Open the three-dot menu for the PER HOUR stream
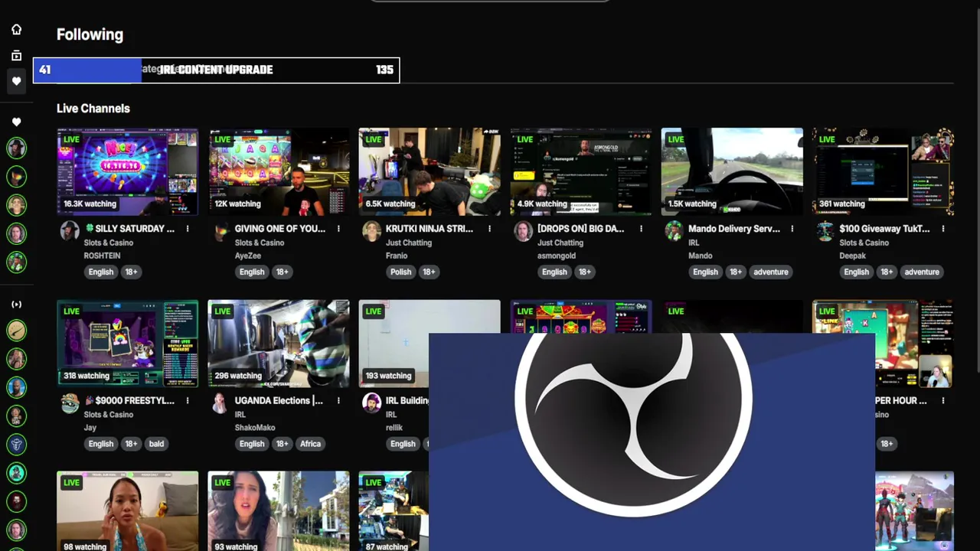The height and width of the screenshot is (551, 980). (x=942, y=400)
